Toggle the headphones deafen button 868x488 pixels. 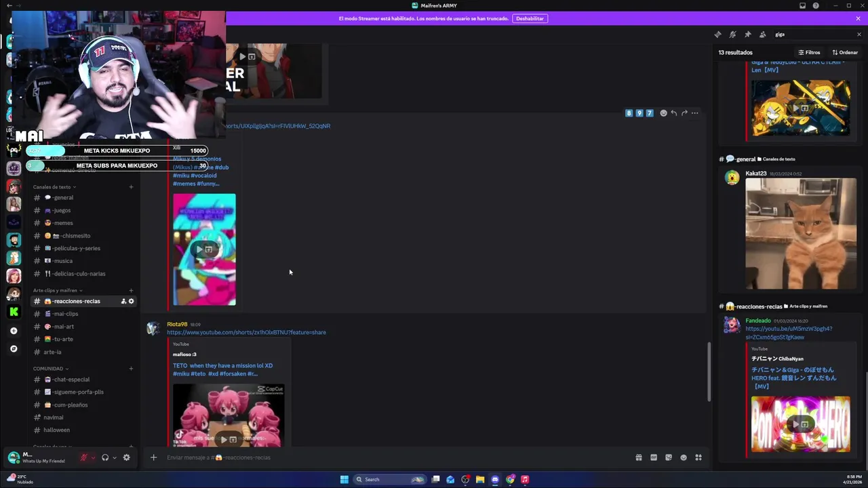[105, 457]
